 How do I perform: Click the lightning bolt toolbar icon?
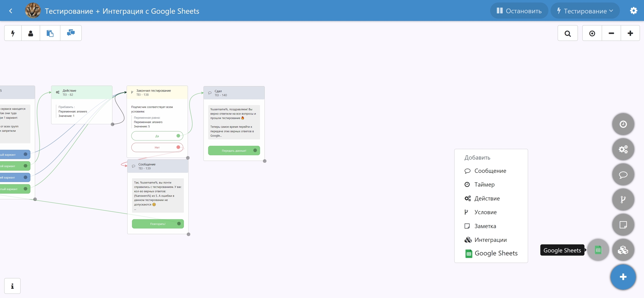tap(13, 33)
